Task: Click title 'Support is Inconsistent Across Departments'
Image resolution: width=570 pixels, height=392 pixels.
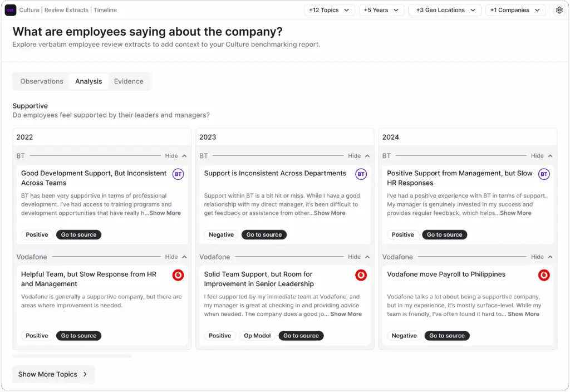Action: [x=275, y=174]
